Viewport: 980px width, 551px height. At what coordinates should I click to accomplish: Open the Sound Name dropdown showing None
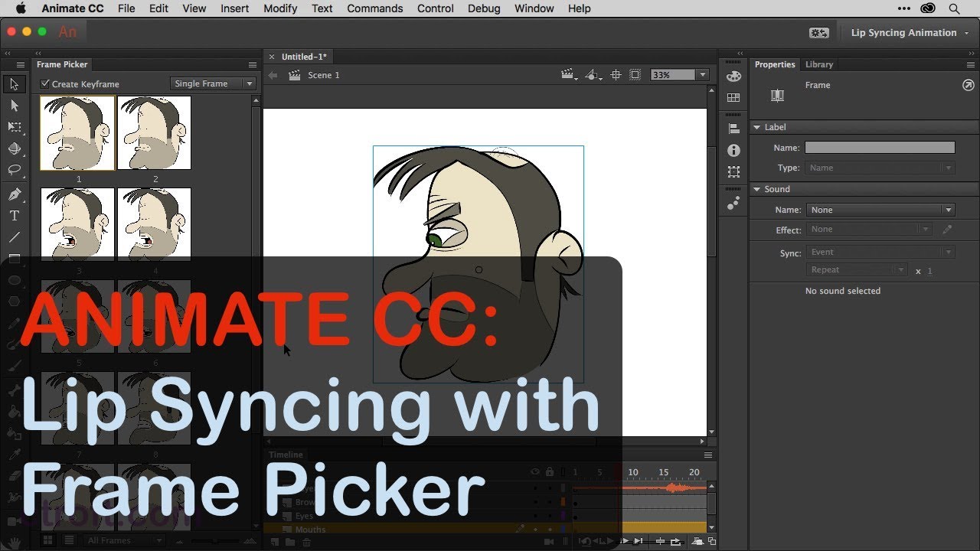880,210
